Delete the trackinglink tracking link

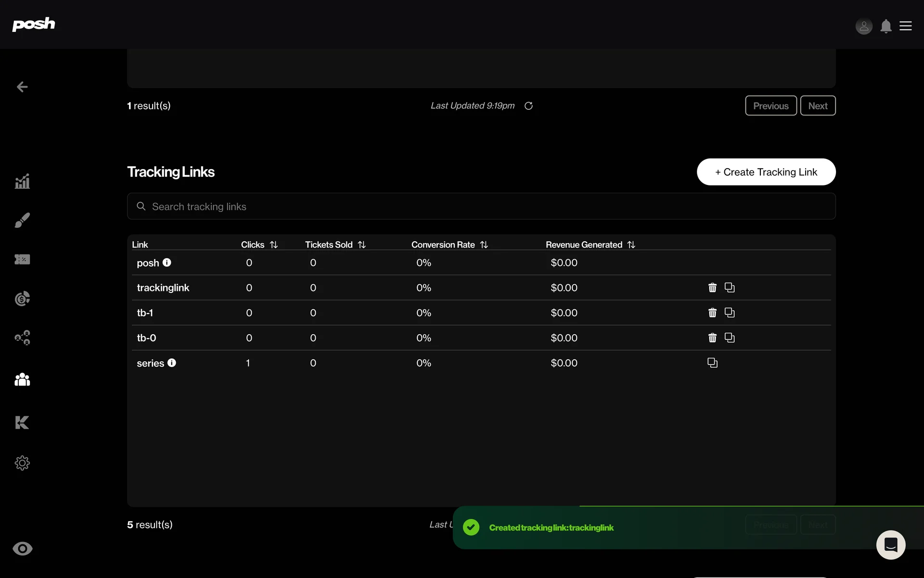pos(712,288)
